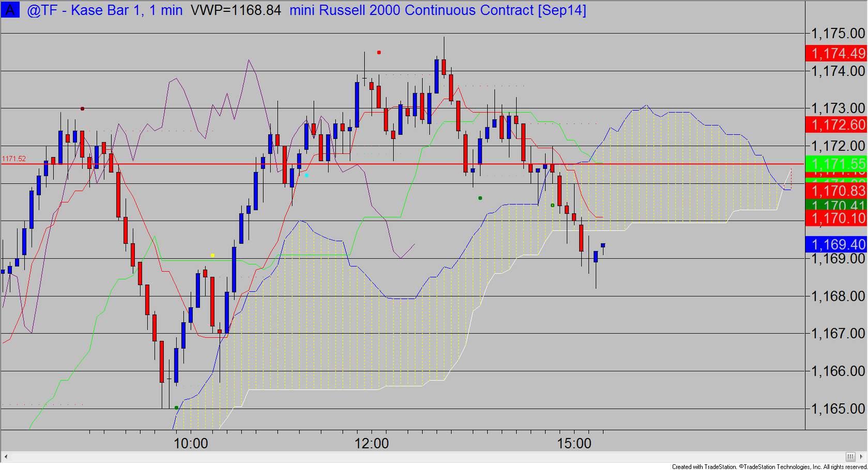Click the red 1,174.49 price badge
The width and height of the screenshot is (868, 470).
836,53
